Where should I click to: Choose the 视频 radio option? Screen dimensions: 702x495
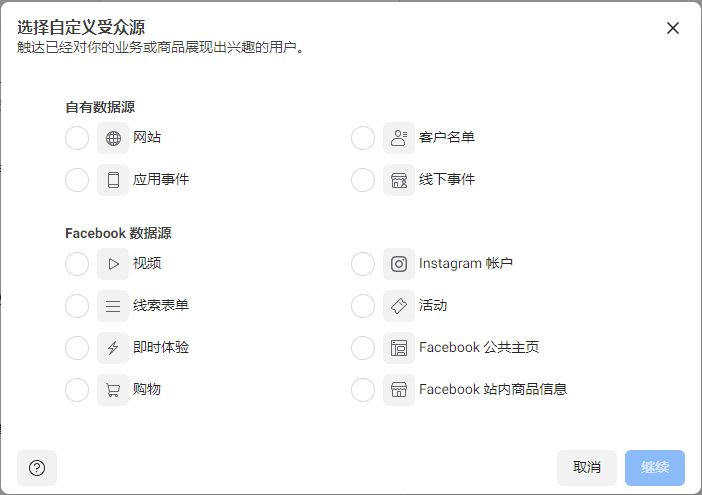[77, 264]
